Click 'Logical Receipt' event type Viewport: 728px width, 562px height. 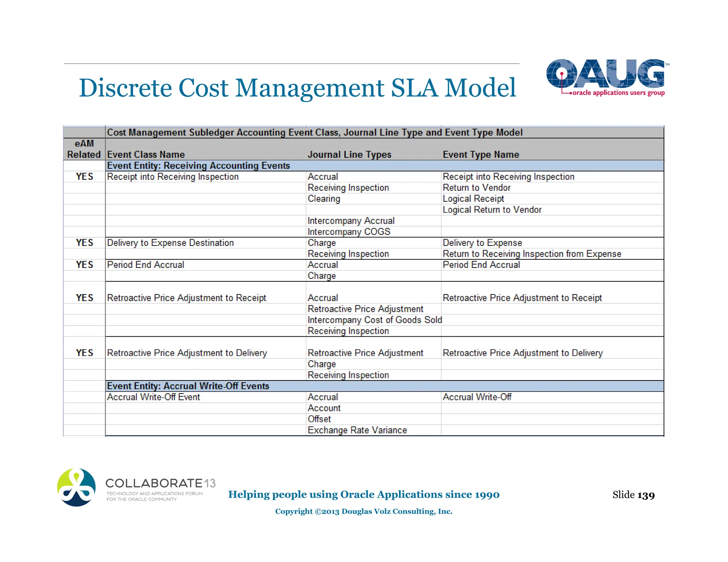473,199
